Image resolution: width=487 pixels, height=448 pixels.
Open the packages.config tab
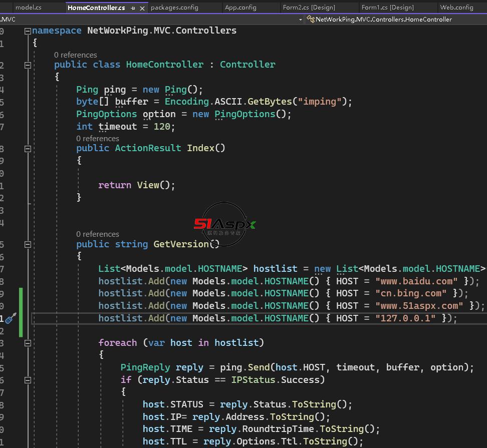(174, 8)
